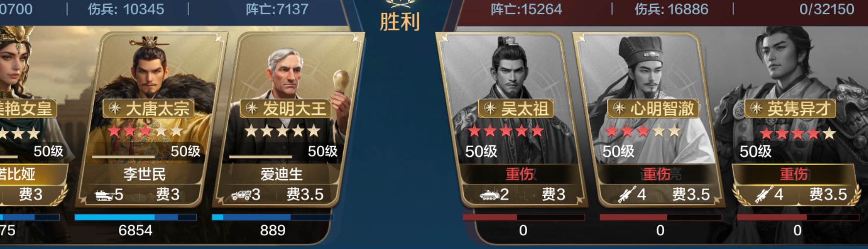Viewport: 868px width, 249px height.
Task: Click the tank troop icon on 李世民's card
Action: tap(103, 195)
